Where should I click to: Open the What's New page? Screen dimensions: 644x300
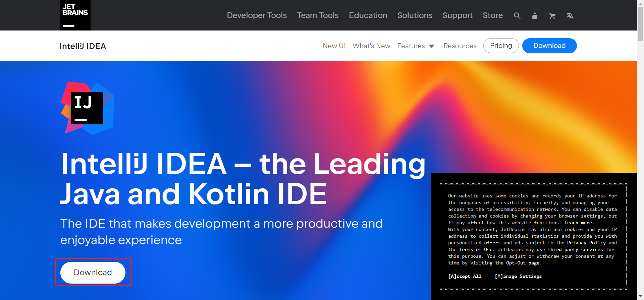click(371, 46)
